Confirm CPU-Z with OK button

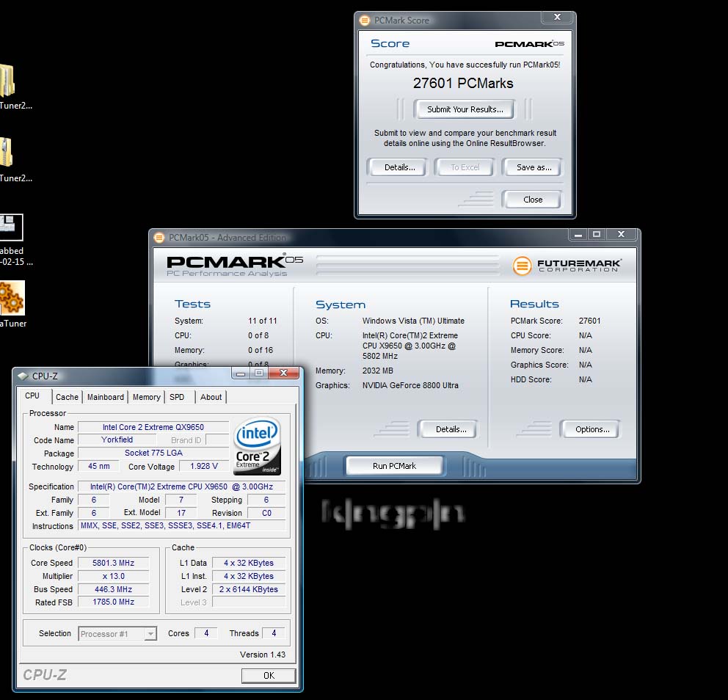[269, 676]
